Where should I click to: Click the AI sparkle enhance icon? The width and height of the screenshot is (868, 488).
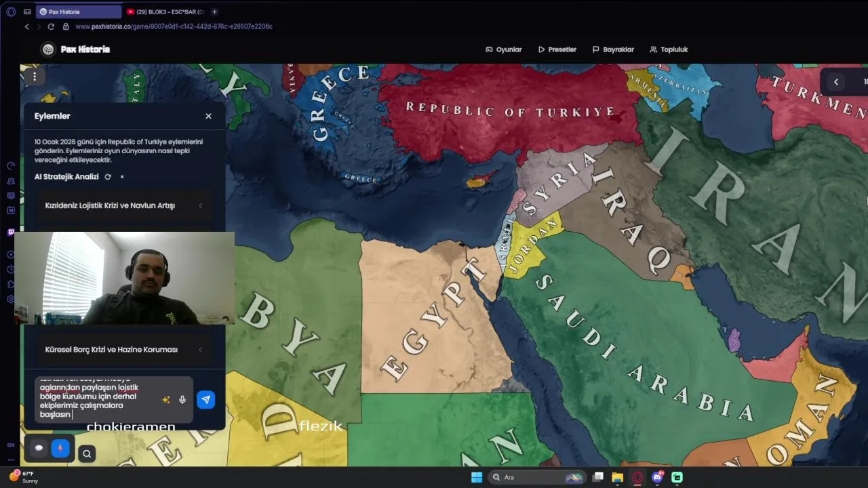(166, 400)
